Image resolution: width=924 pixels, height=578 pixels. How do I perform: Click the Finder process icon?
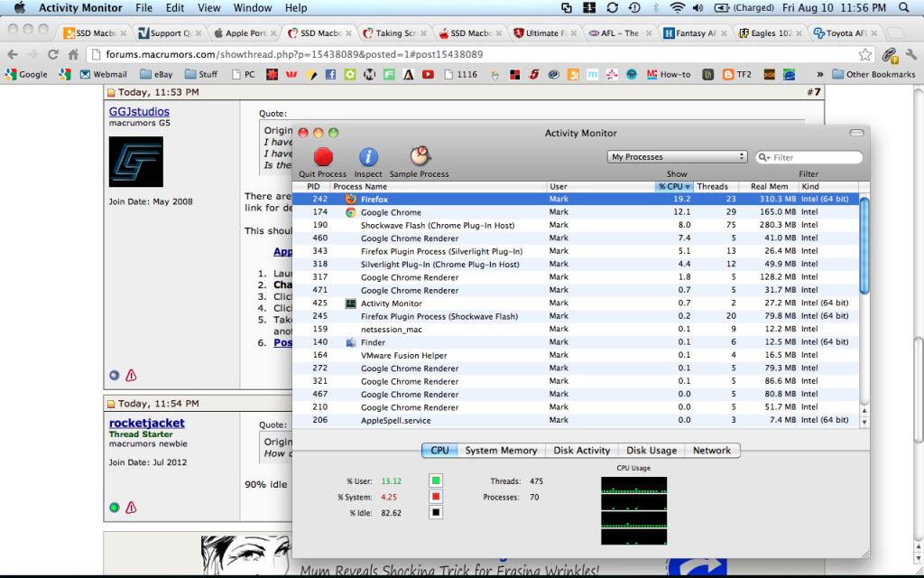point(351,342)
